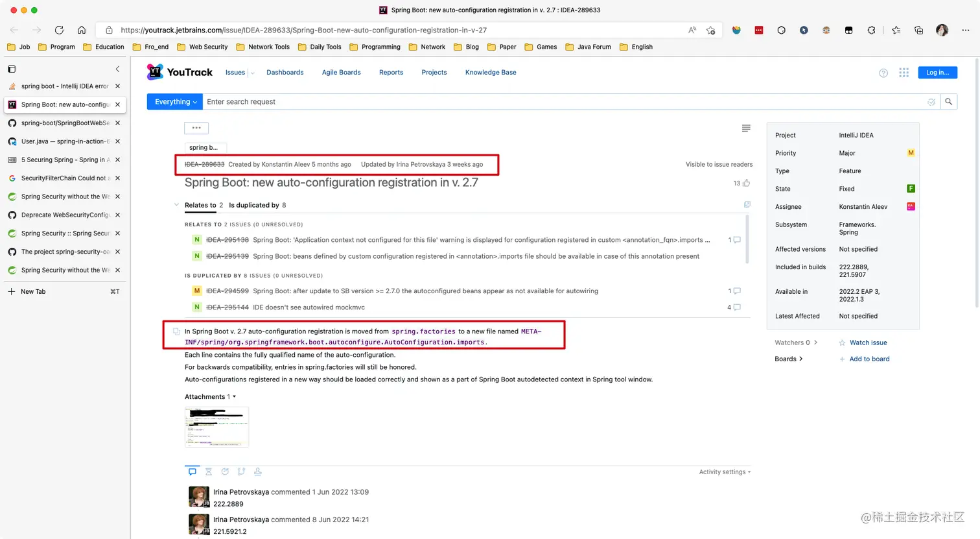This screenshot has height=539, width=980.
Task: Toggle compact view using the list icon
Action: 745,128
